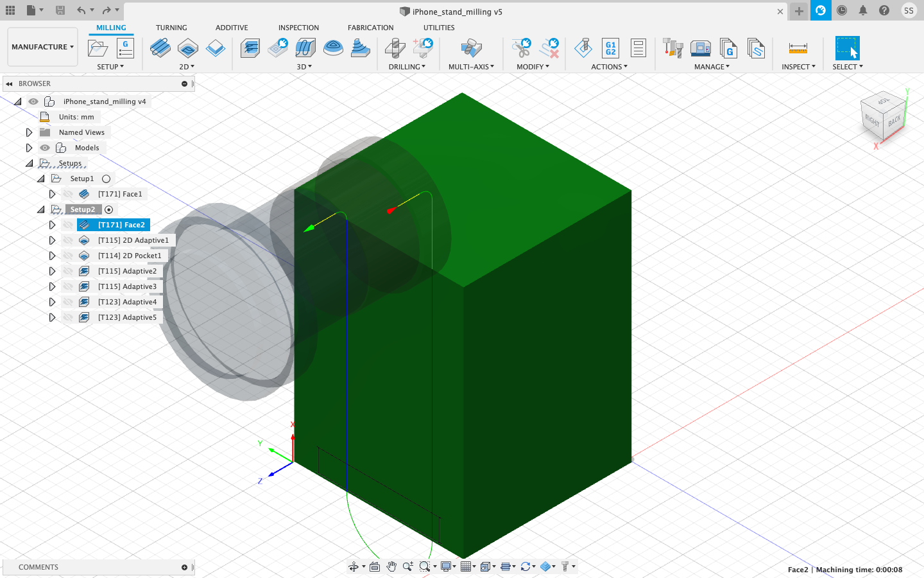924x578 pixels.
Task: Toggle toolpath visibility of [T115] 2D Adaptive1
Action: pos(68,240)
